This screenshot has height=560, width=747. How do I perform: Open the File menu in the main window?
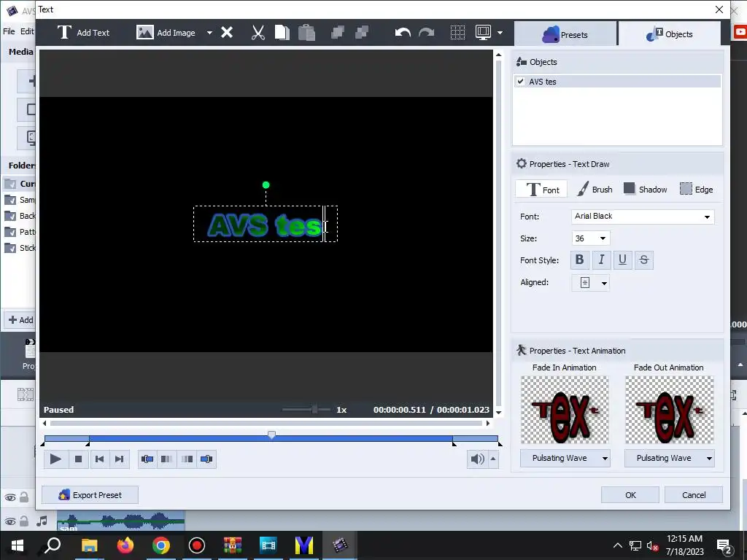(9, 31)
